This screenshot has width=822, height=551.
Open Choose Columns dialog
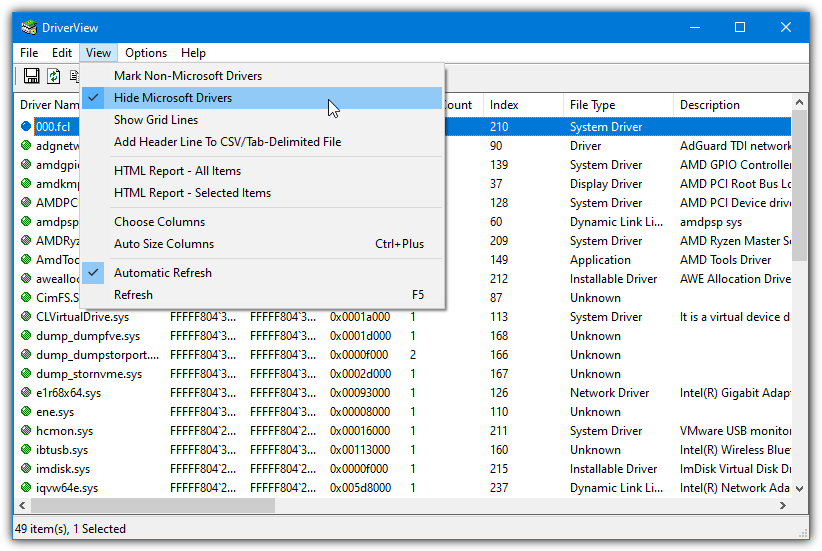[262, 222]
